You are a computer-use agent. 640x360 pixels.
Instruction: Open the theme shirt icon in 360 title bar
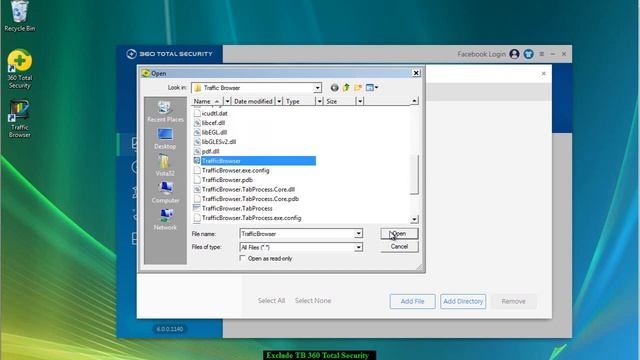529,54
